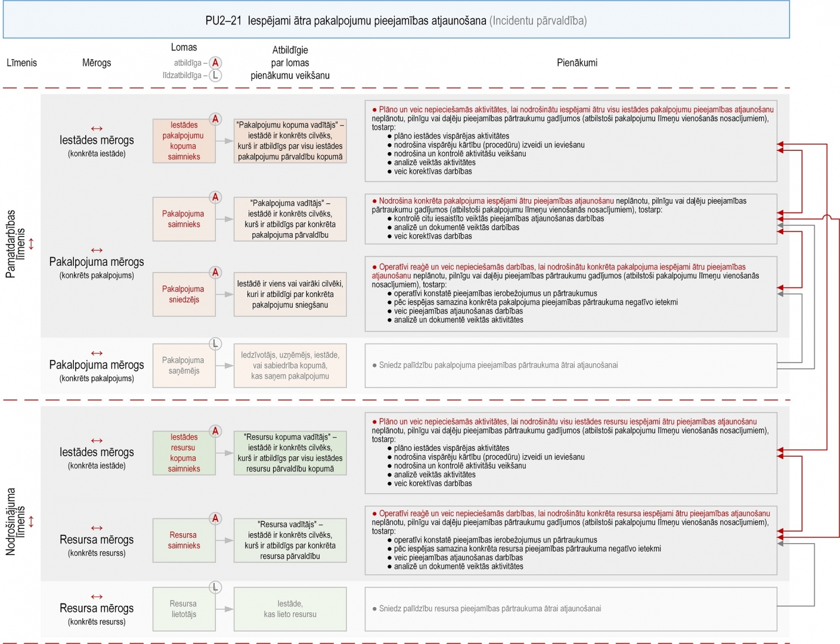Click double arrow above 'Pakalpojuma mērogs' beside Pakalpojuma sniedzējs
The image size is (840, 644).
(x=97, y=250)
